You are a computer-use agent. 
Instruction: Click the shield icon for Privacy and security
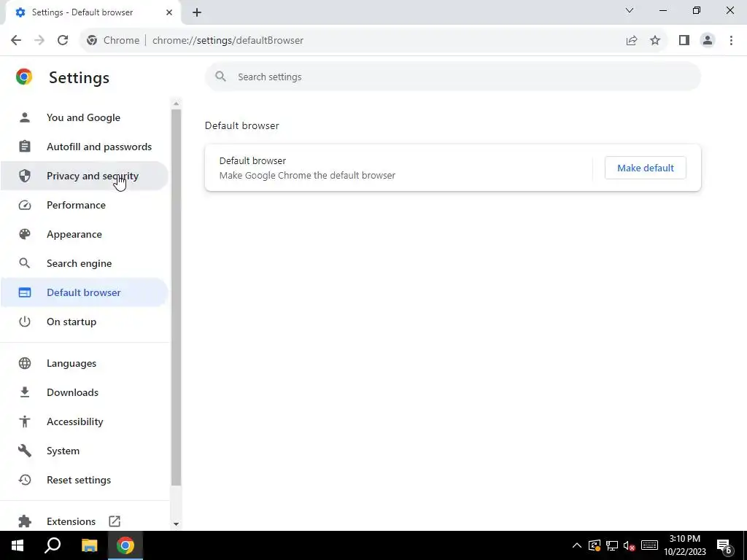click(x=25, y=176)
